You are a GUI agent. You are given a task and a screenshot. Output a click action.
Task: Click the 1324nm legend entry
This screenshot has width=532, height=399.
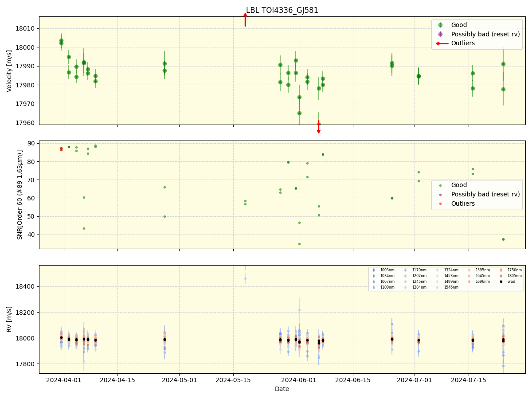tap(447, 270)
